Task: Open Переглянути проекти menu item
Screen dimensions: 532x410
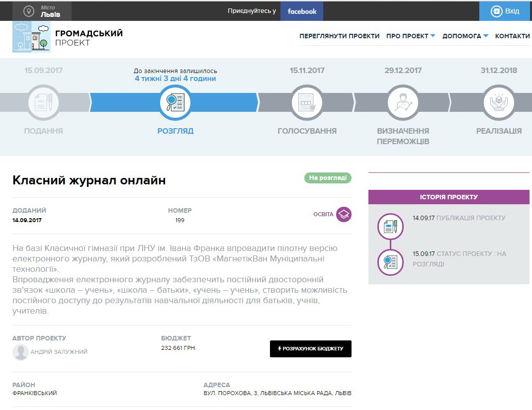Action: 339,36
